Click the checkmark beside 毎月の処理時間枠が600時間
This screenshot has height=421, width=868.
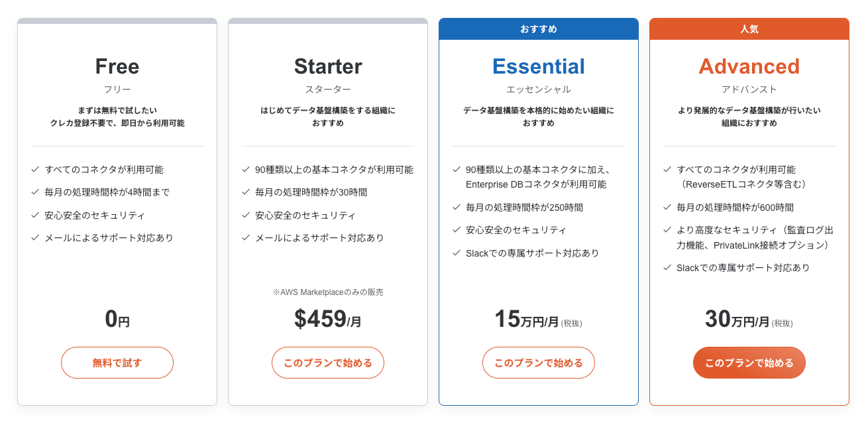click(667, 207)
